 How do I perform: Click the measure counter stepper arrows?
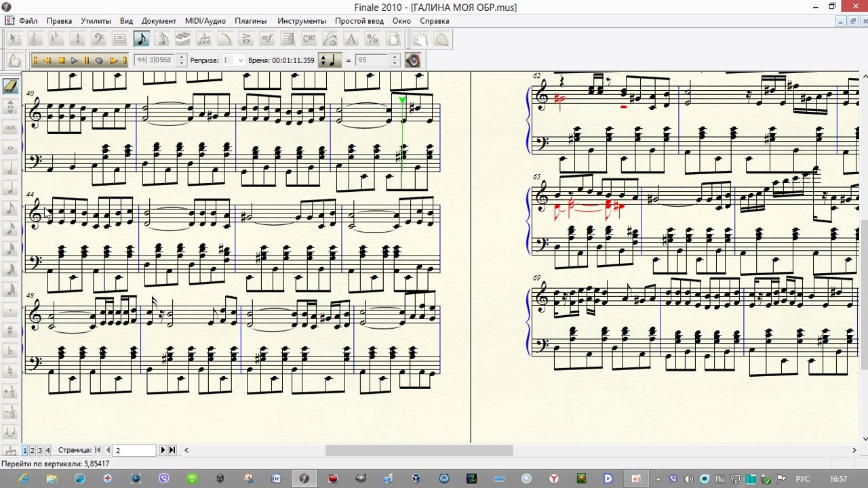(x=181, y=60)
